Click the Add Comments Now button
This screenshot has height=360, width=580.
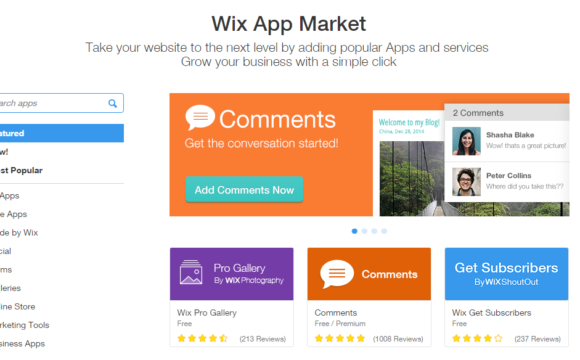(244, 190)
